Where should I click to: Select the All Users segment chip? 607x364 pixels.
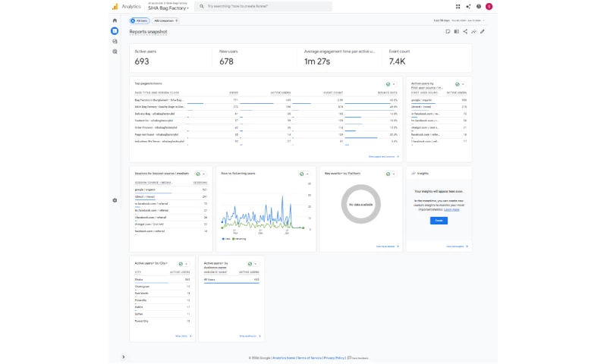(139, 20)
